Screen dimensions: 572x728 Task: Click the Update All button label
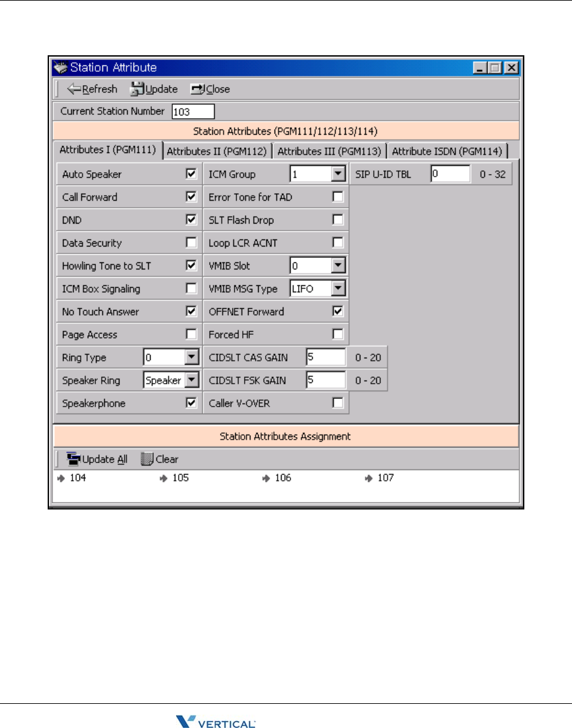(105, 459)
